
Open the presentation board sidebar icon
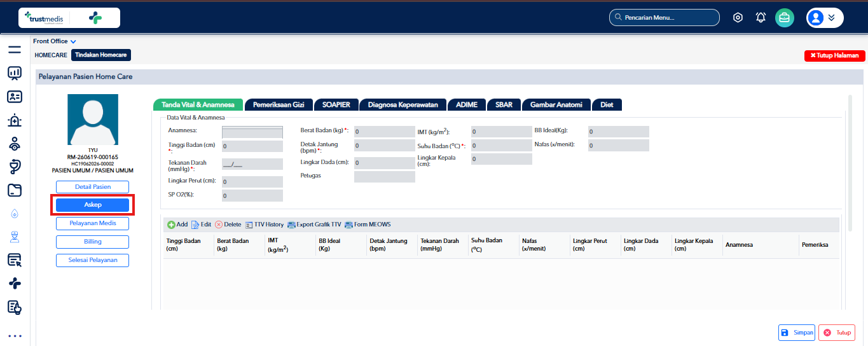pyautogui.click(x=15, y=73)
